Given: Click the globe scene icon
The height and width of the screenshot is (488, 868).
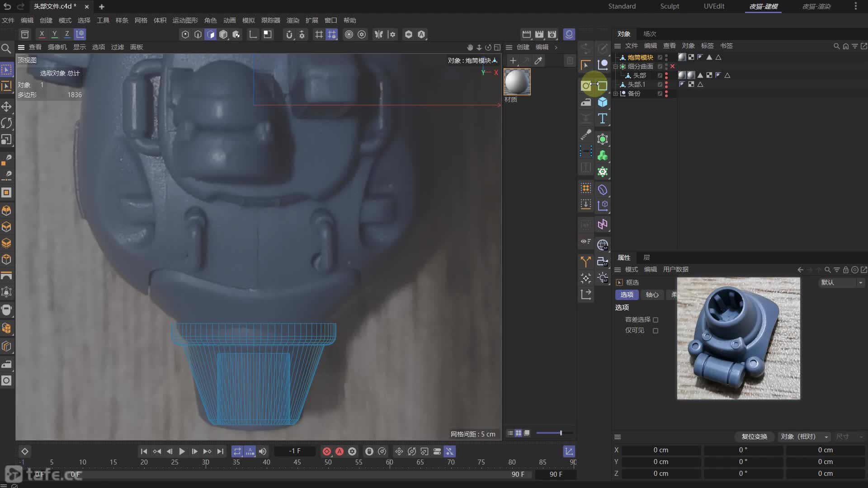Looking at the screenshot, I should [x=603, y=245].
